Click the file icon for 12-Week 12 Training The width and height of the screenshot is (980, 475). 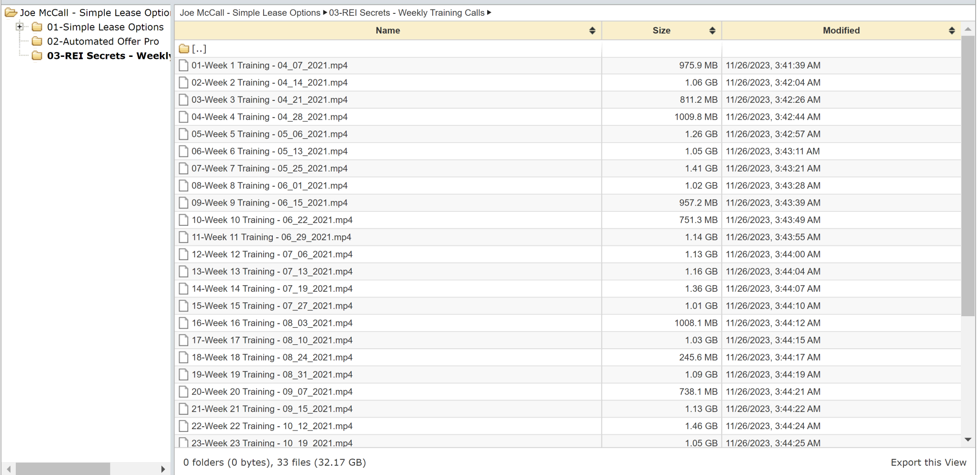183,254
